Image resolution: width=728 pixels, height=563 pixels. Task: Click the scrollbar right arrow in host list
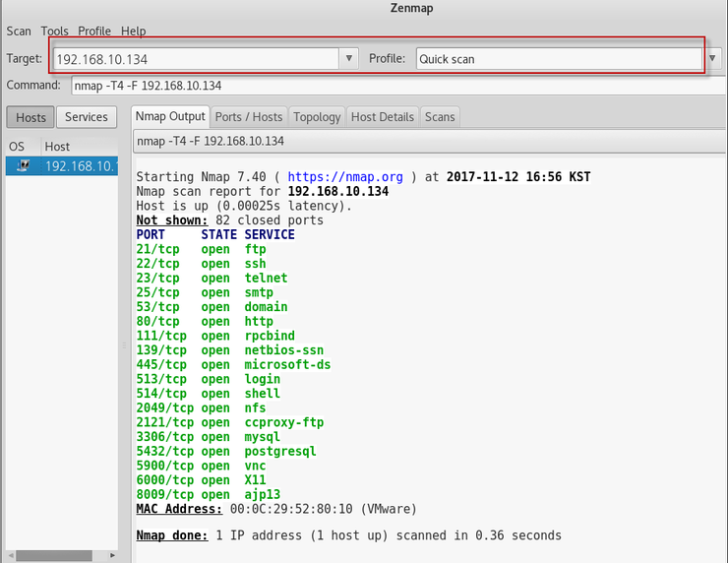(x=112, y=555)
